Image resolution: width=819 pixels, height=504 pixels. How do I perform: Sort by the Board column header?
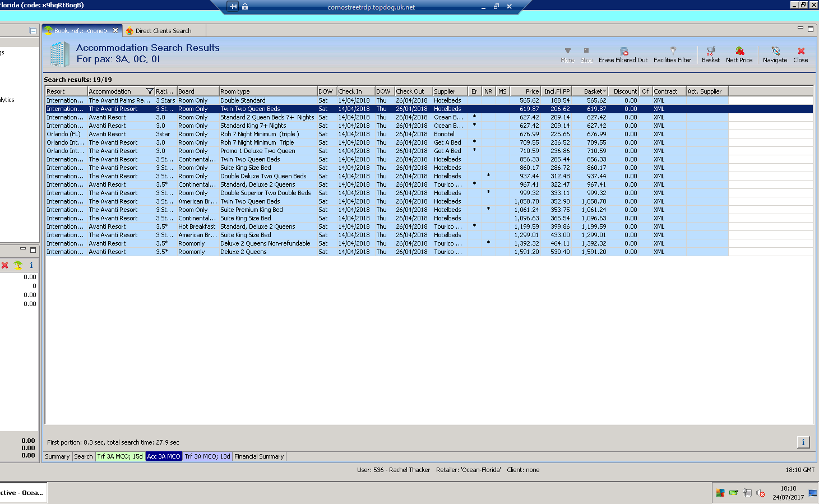[198, 91]
